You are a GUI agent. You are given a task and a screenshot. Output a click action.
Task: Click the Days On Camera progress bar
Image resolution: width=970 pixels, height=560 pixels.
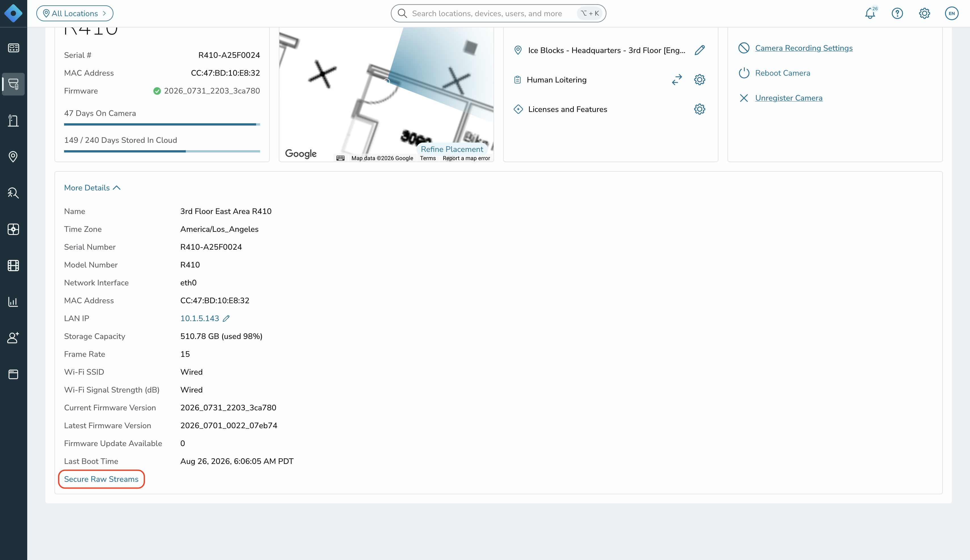pos(162,124)
